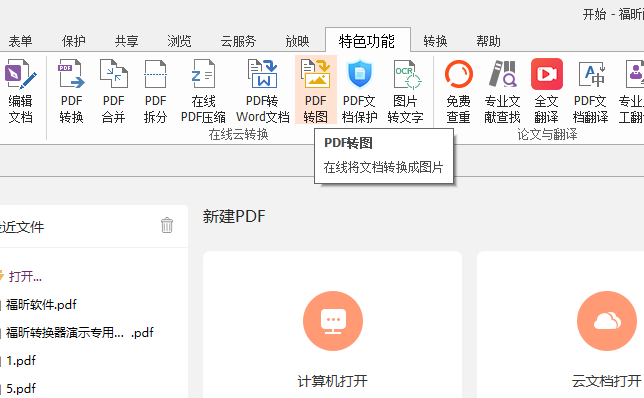Open 免费查重 plagiarism check
The height and width of the screenshot is (398, 644).
tap(458, 91)
